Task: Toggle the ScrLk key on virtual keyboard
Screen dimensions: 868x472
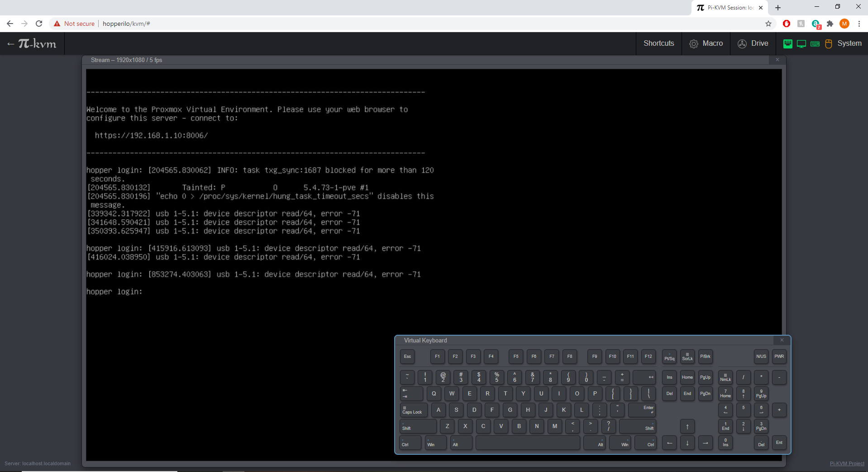Action: [x=687, y=356]
